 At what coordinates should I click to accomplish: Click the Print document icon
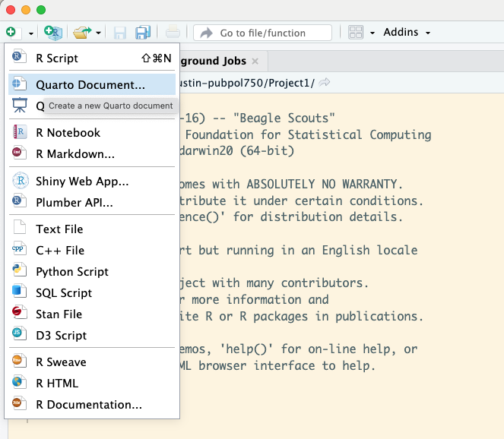click(x=173, y=33)
